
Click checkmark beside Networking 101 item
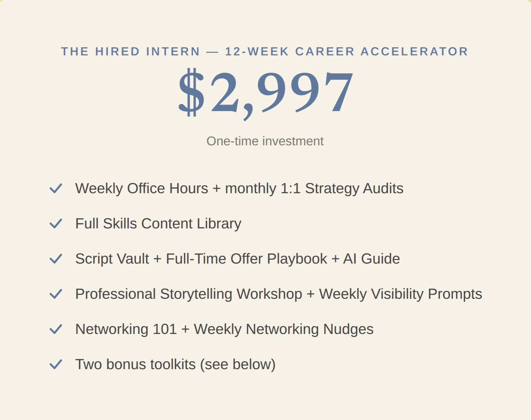56,329
